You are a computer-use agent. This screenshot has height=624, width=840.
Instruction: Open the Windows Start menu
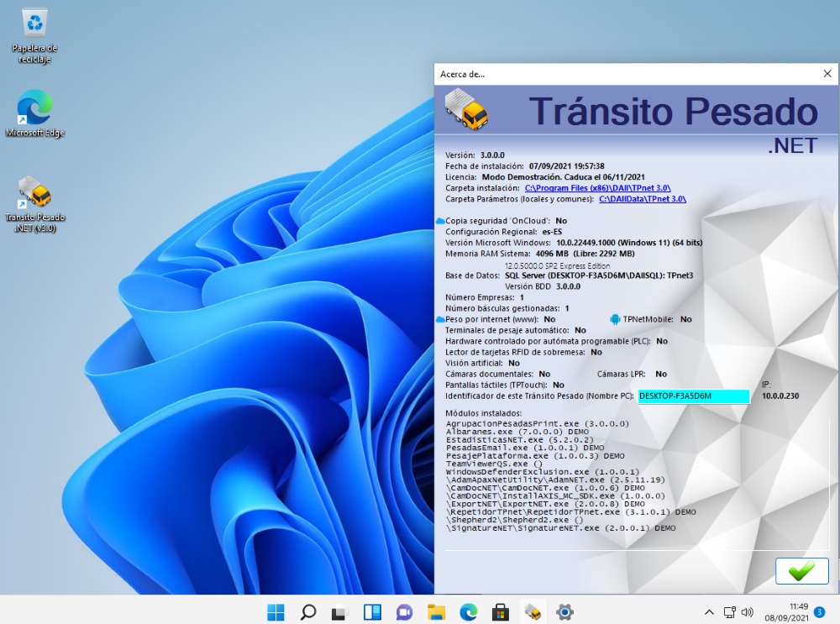(276, 611)
